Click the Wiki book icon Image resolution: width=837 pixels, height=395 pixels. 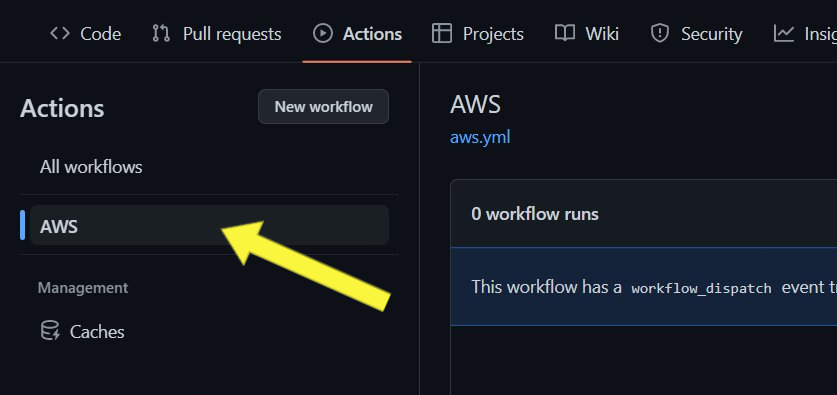[x=564, y=34]
